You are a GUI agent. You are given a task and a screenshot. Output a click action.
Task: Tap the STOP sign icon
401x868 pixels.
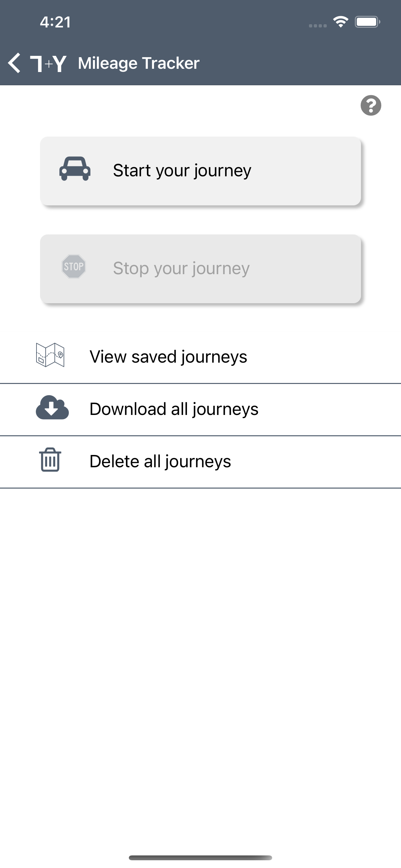[74, 266]
